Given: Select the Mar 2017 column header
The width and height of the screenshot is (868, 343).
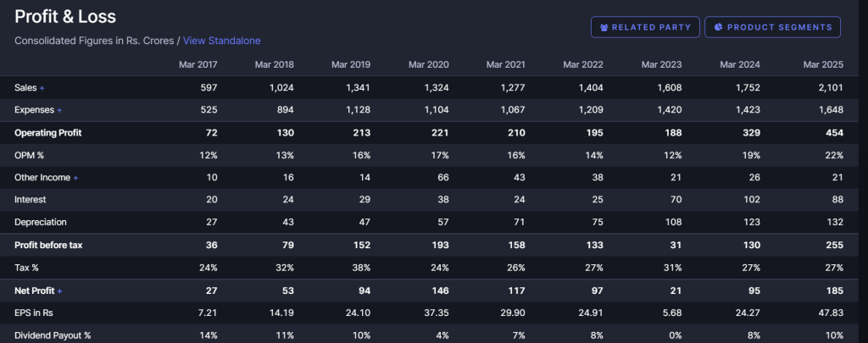Looking at the screenshot, I should click(x=198, y=65).
